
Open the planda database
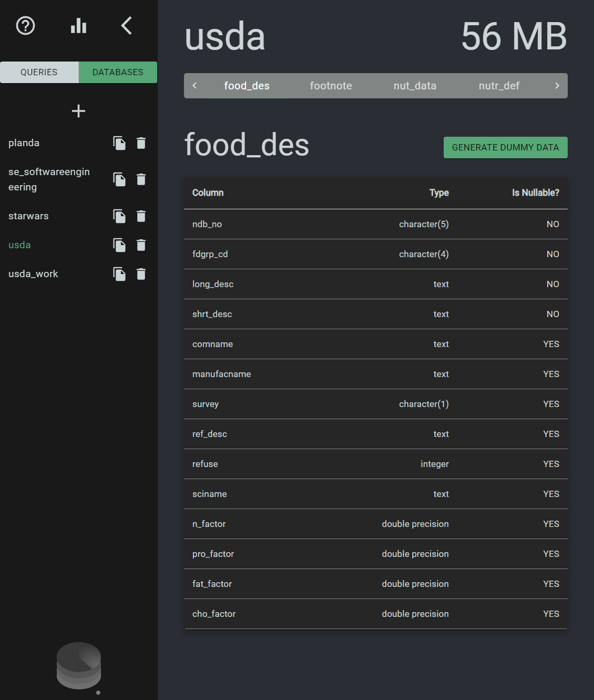pos(24,143)
